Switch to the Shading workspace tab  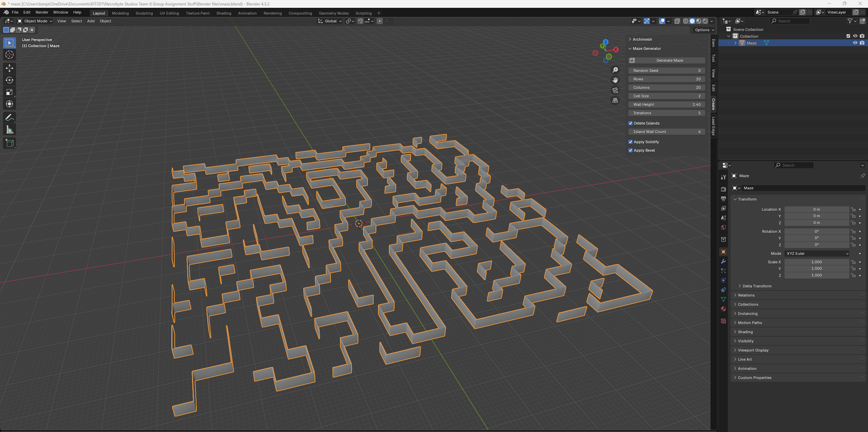[x=224, y=13]
